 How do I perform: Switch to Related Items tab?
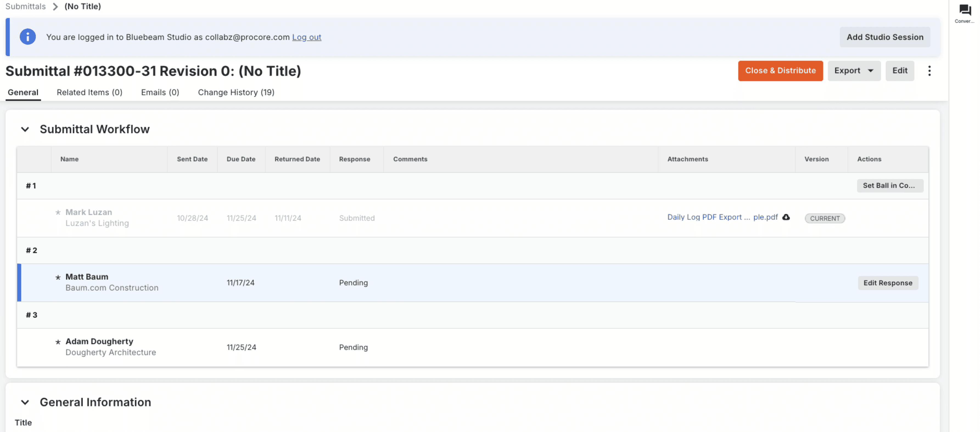[x=89, y=92]
